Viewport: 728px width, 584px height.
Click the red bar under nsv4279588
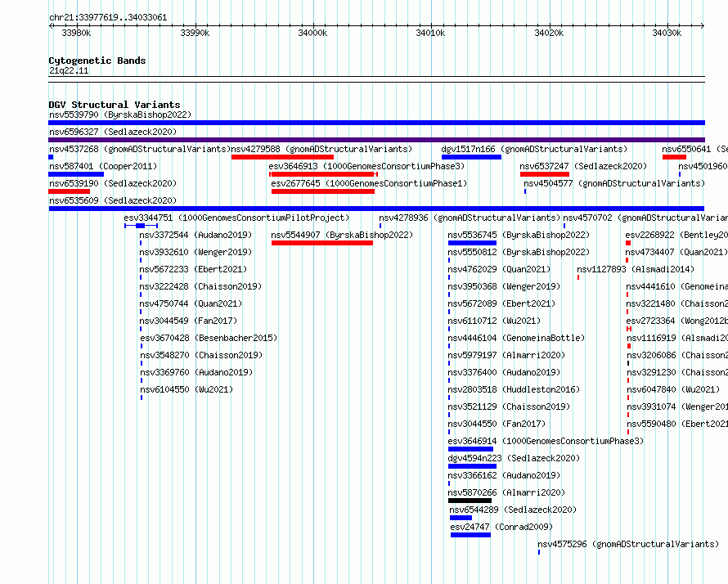[x=282, y=157]
